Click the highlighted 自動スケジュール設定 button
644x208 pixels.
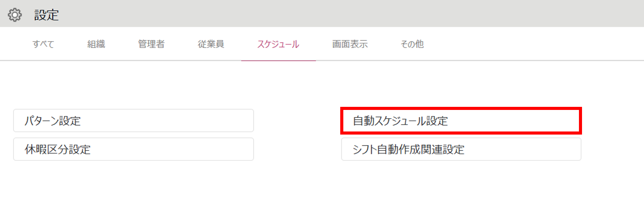click(x=461, y=120)
